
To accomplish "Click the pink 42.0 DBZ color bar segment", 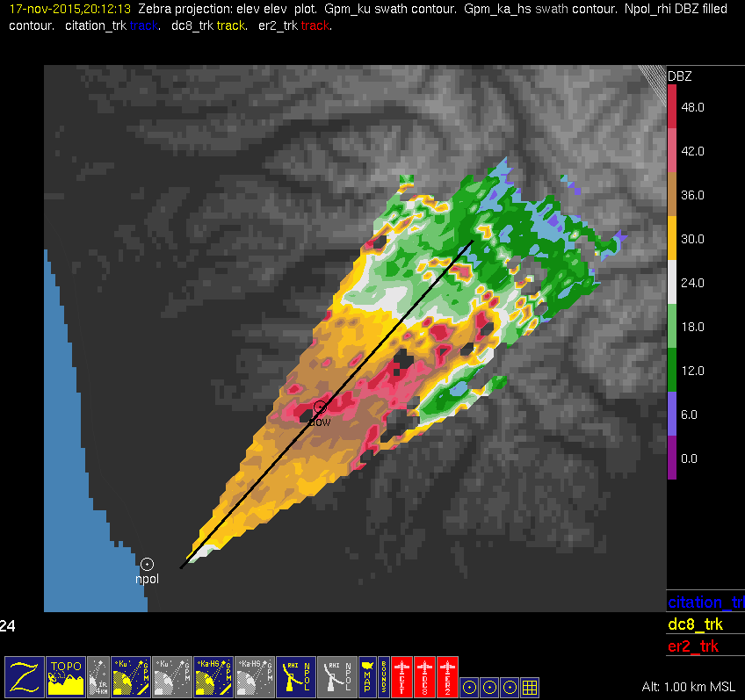I will (672, 150).
